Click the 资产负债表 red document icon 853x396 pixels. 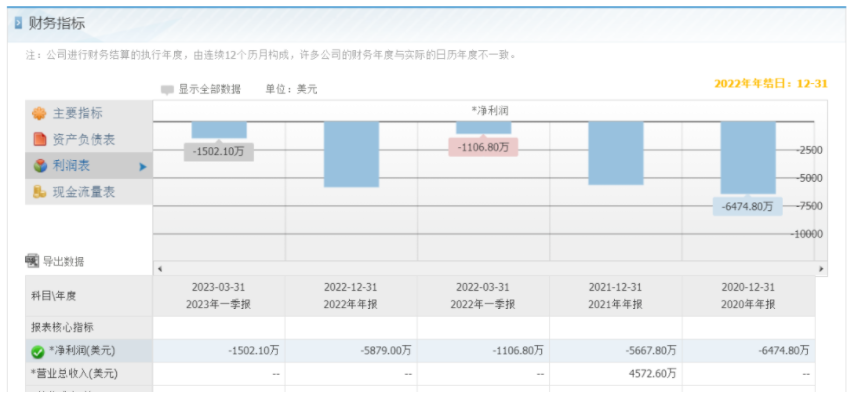tap(39, 140)
